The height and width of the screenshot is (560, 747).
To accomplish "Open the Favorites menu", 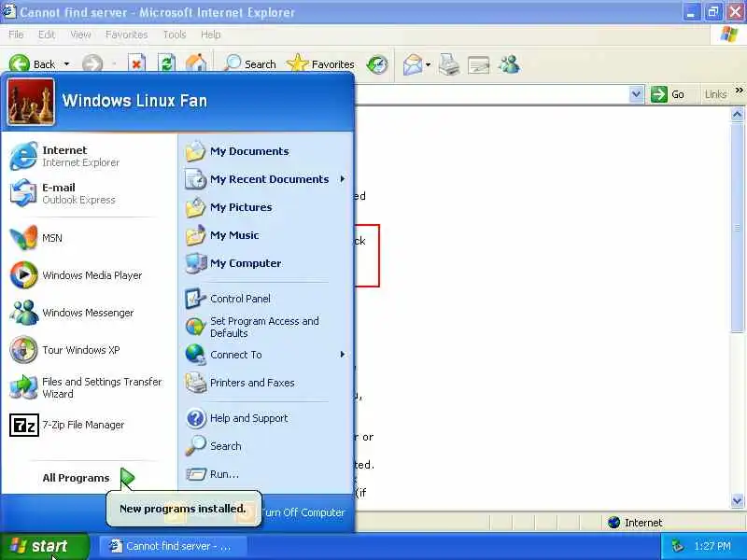I will [126, 35].
